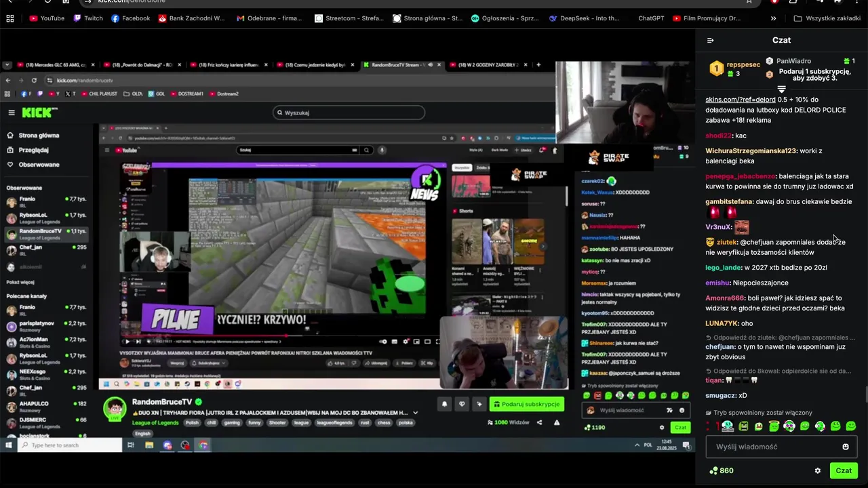Click the inner browser reload button
Screen dimensions: 868x488
click(x=34, y=80)
